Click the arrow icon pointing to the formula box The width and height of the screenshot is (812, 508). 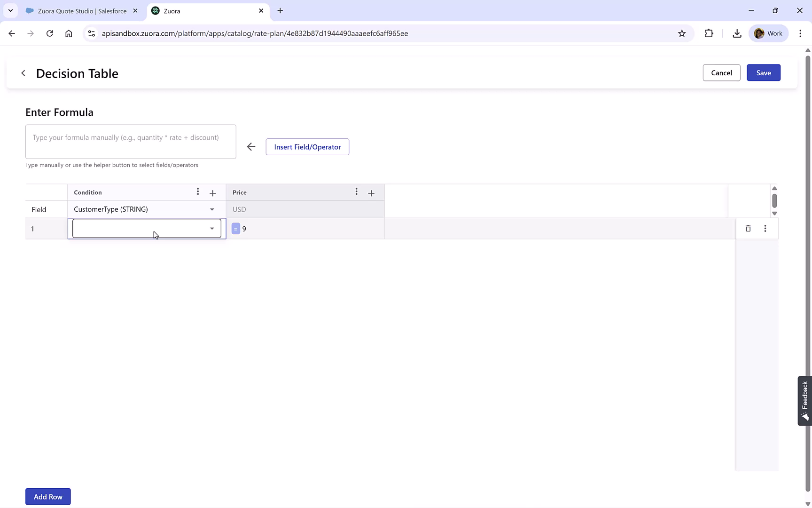tap(251, 147)
